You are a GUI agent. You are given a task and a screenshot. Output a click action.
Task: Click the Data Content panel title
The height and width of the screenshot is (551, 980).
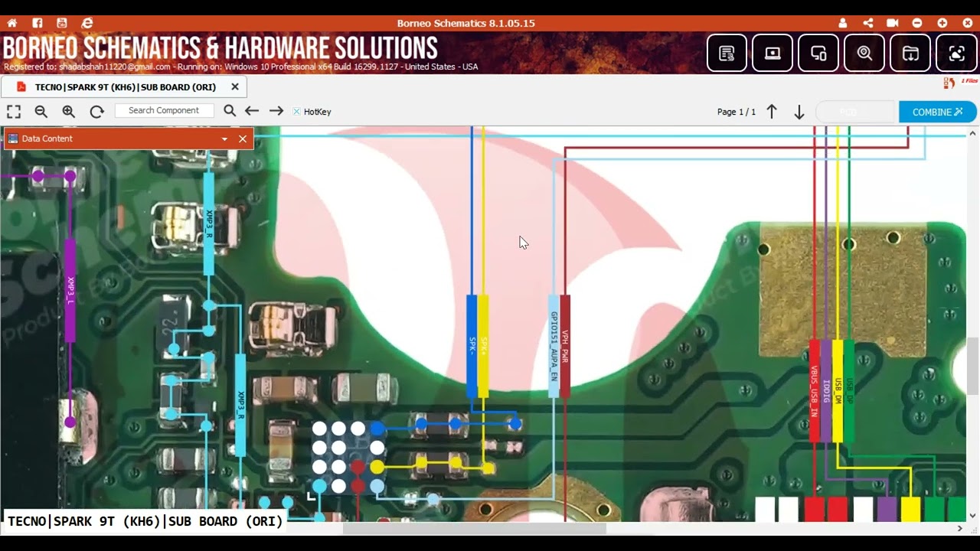pyautogui.click(x=47, y=139)
